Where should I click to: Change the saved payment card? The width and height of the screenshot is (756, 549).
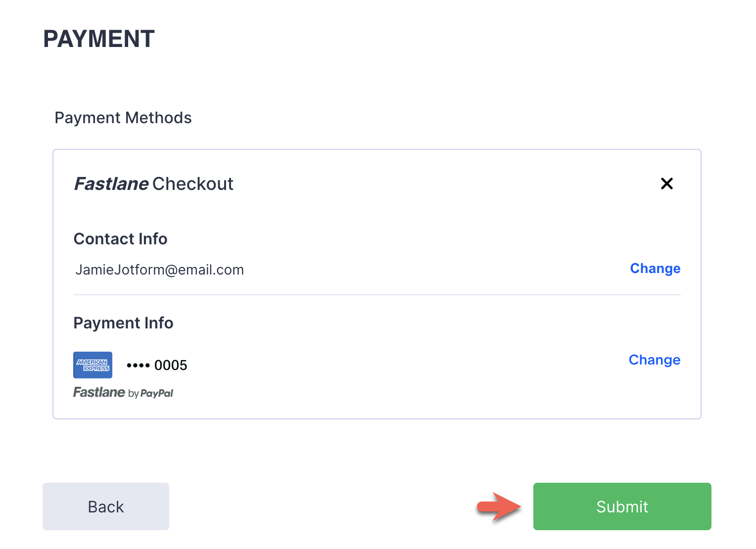[654, 360]
